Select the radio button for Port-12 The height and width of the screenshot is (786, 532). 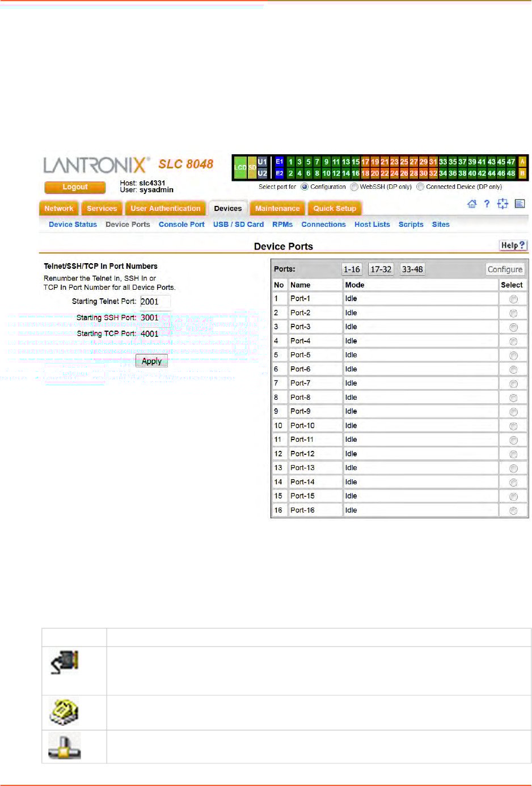pyautogui.click(x=513, y=454)
